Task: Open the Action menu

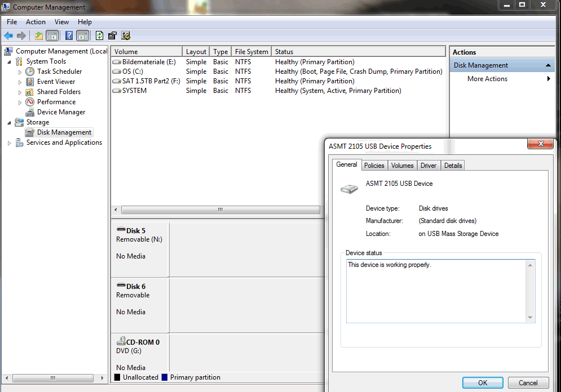Action: [36, 22]
